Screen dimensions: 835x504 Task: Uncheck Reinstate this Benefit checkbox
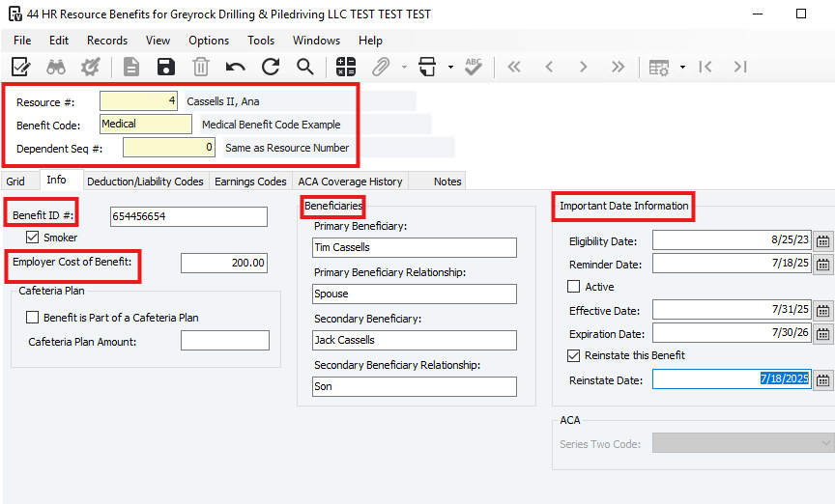pyautogui.click(x=573, y=355)
